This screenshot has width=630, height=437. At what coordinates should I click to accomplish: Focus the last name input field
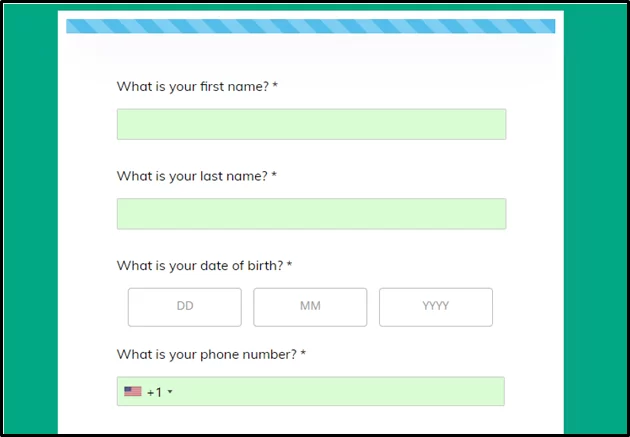[x=311, y=214]
